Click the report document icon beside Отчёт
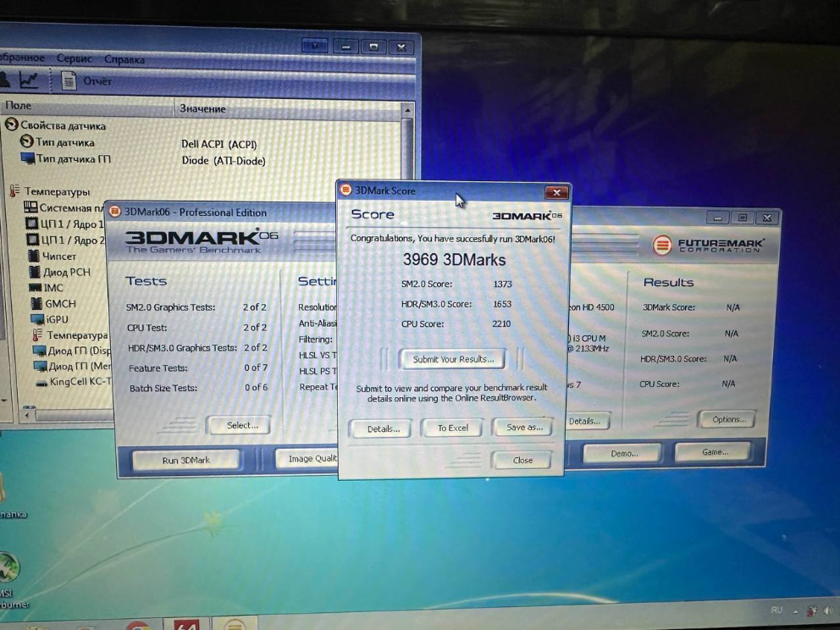 [x=69, y=81]
